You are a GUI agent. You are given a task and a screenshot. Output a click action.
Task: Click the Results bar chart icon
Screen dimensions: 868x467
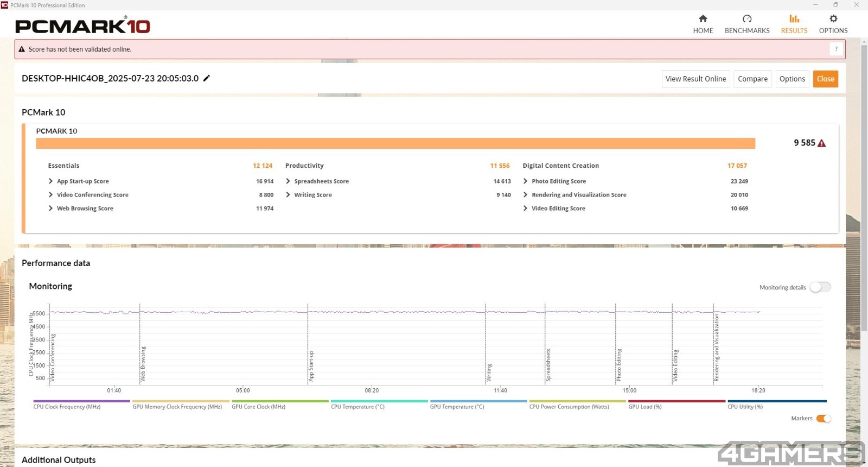[x=794, y=18]
